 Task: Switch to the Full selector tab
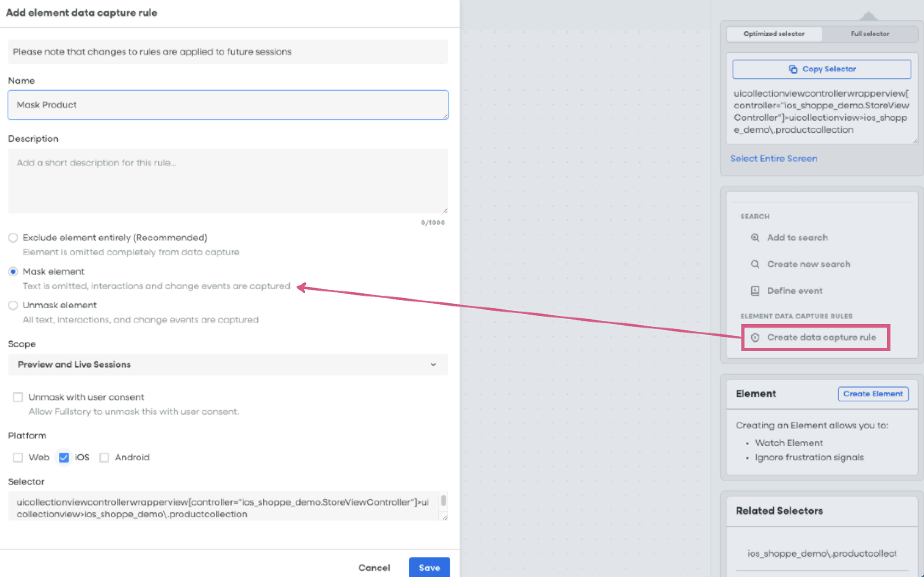point(870,34)
